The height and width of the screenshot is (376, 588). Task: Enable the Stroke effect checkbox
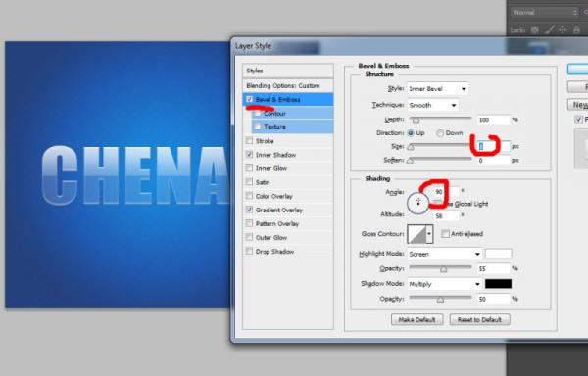[249, 140]
